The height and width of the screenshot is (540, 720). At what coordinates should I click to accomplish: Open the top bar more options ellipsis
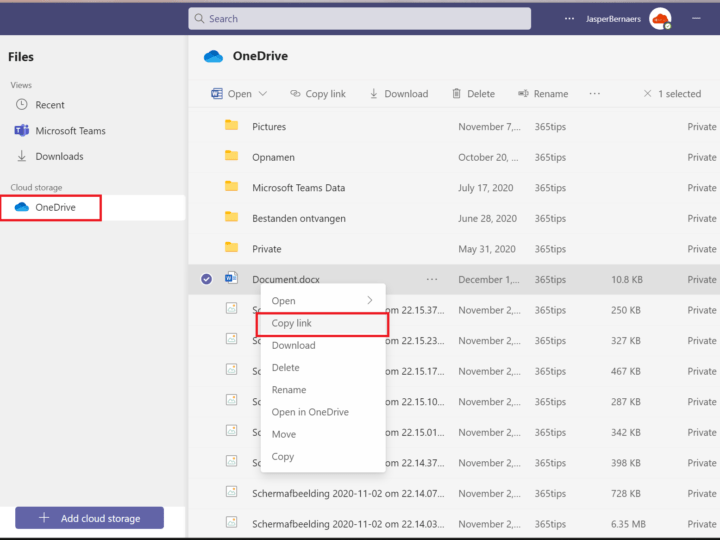pos(569,19)
